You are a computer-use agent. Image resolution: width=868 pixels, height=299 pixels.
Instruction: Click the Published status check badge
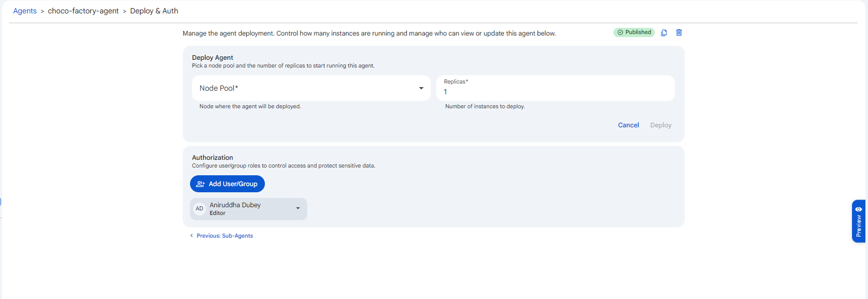tap(634, 32)
